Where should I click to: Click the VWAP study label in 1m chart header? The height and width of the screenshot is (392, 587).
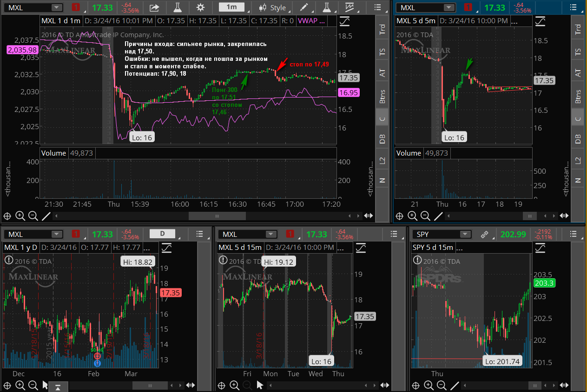(x=311, y=21)
